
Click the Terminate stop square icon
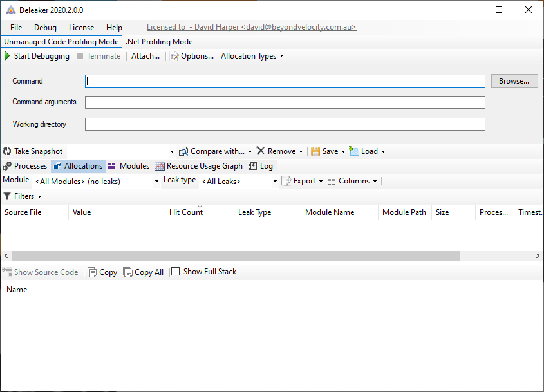click(80, 56)
